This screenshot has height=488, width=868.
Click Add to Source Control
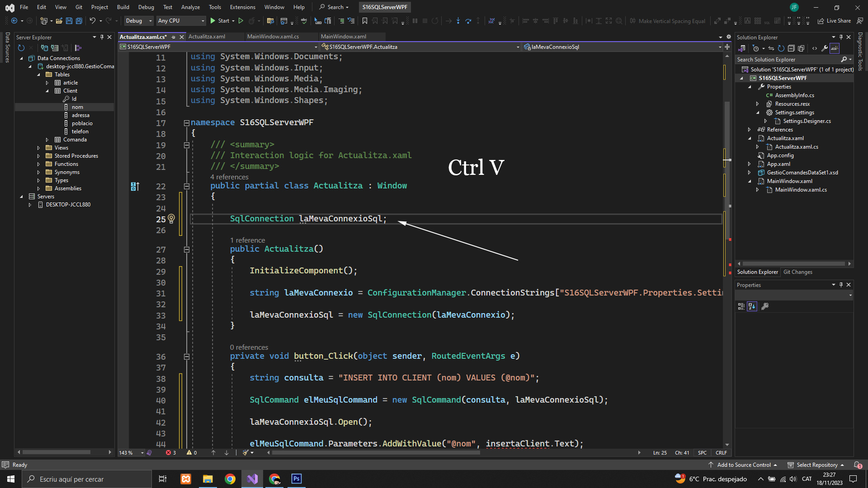(744, 465)
